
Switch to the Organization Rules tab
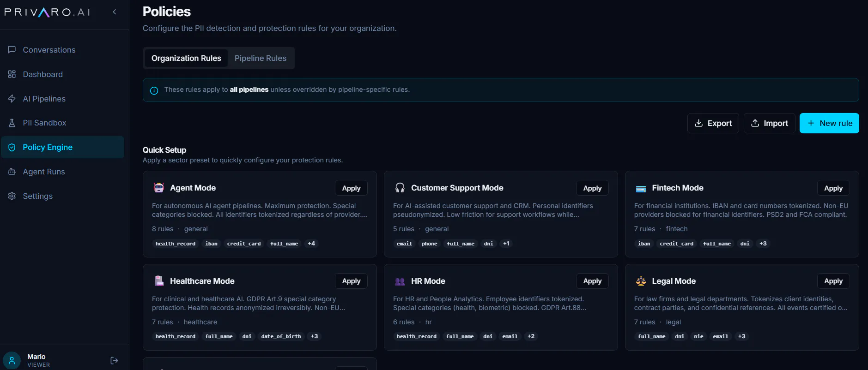click(x=186, y=58)
